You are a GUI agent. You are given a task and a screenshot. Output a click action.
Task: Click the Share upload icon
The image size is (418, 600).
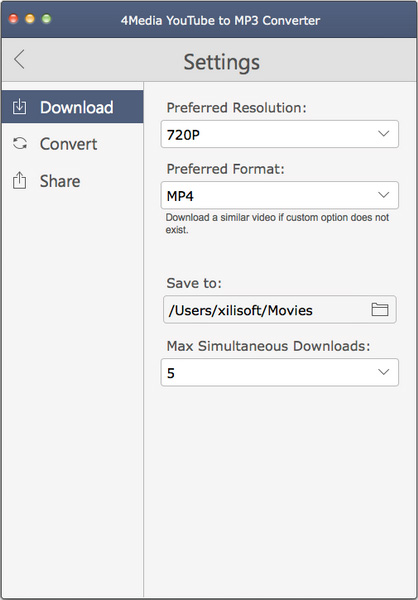pos(20,181)
